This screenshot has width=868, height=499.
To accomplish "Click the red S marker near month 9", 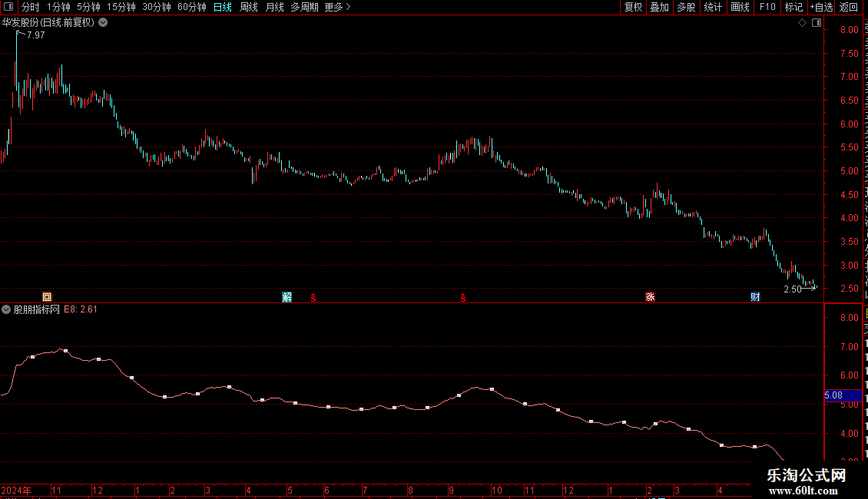I will click(x=462, y=298).
